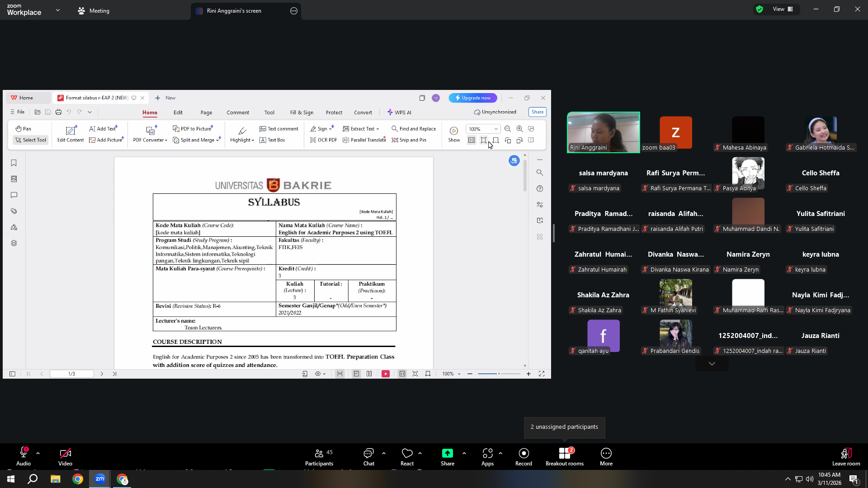
Task: Show more participants with the down chevron
Action: click(712, 364)
